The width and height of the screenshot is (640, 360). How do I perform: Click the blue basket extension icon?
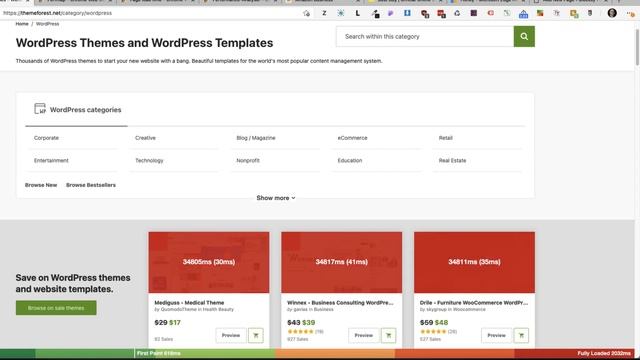point(523,14)
